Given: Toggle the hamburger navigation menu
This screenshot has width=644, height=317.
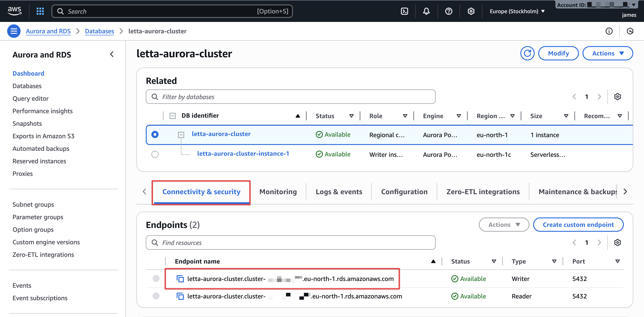Looking at the screenshot, I should (x=14, y=31).
